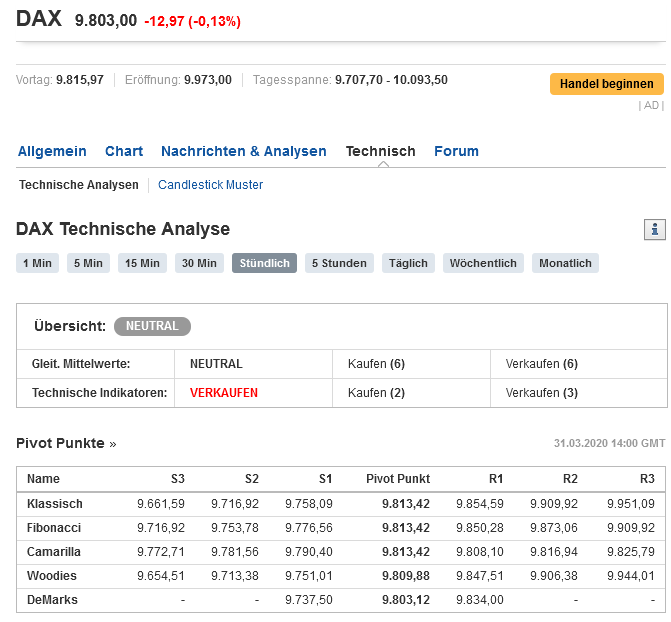Select the Monatlich timeframe
Screen dimensions: 671x622
[565, 263]
